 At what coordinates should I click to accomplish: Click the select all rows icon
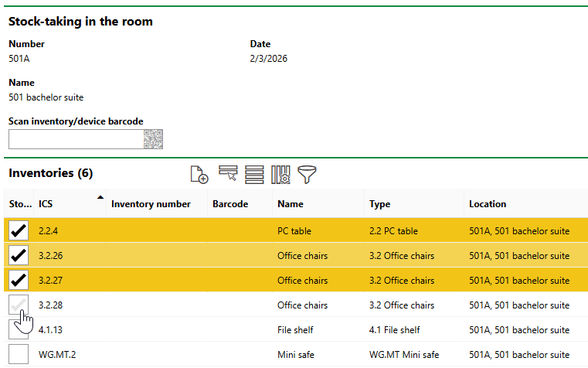[254, 175]
